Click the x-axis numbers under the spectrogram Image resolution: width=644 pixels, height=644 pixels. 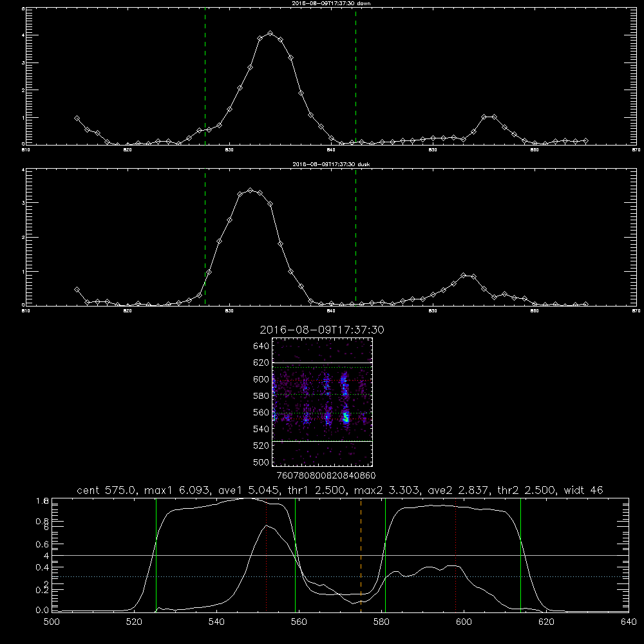pyautogui.click(x=326, y=476)
